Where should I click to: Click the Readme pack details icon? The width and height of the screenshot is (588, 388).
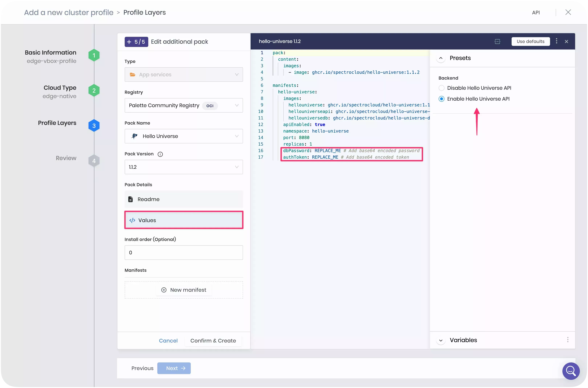click(131, 199)
